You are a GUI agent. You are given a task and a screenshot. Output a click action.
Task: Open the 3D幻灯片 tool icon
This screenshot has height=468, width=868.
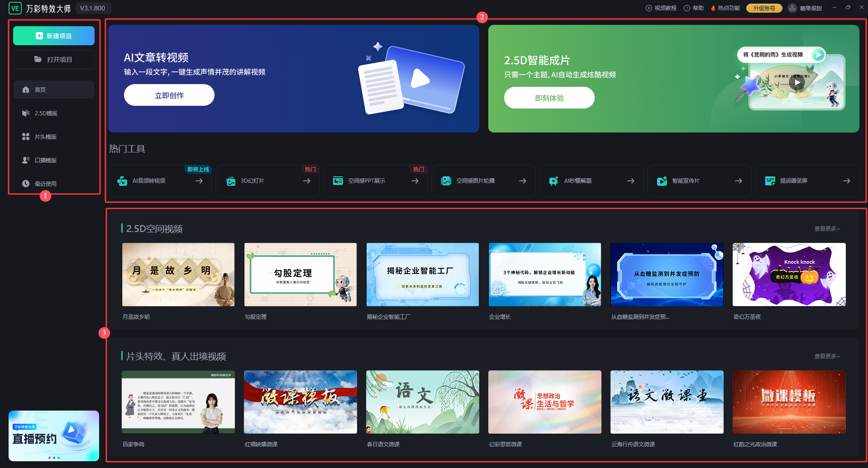pos(231,181)
